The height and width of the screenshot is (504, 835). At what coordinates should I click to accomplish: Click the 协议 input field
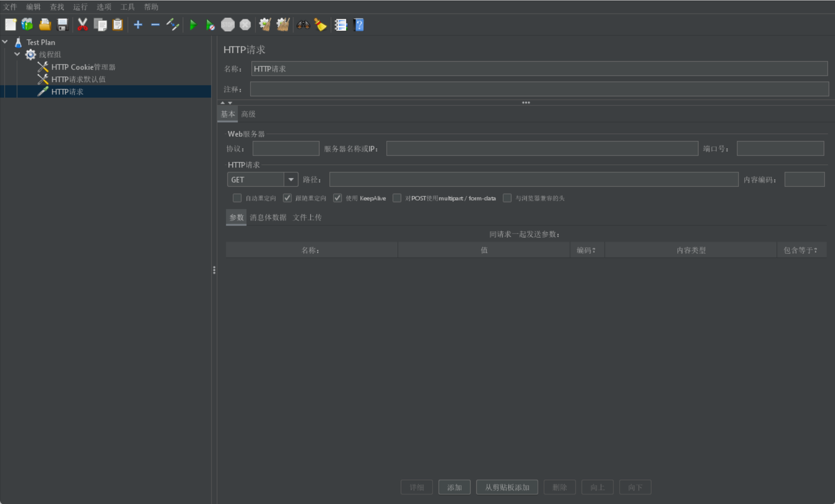[286, 149]
